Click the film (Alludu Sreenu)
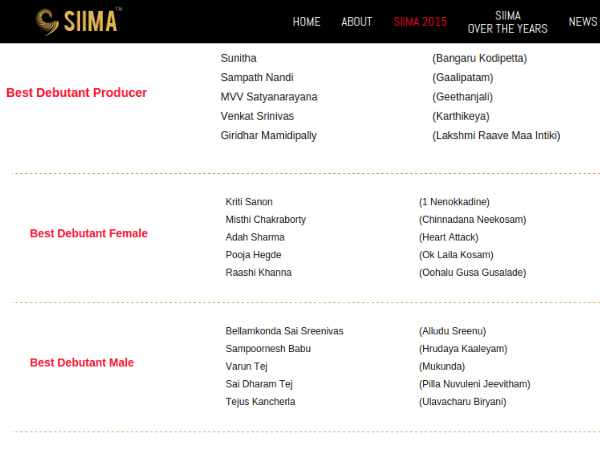Image resolution: width=600 pixels, height=450 pixels. [x=452, y=331]
